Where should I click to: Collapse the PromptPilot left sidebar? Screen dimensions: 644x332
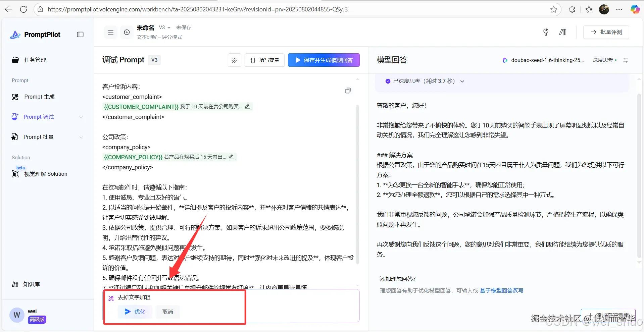(x=80, y=35)
